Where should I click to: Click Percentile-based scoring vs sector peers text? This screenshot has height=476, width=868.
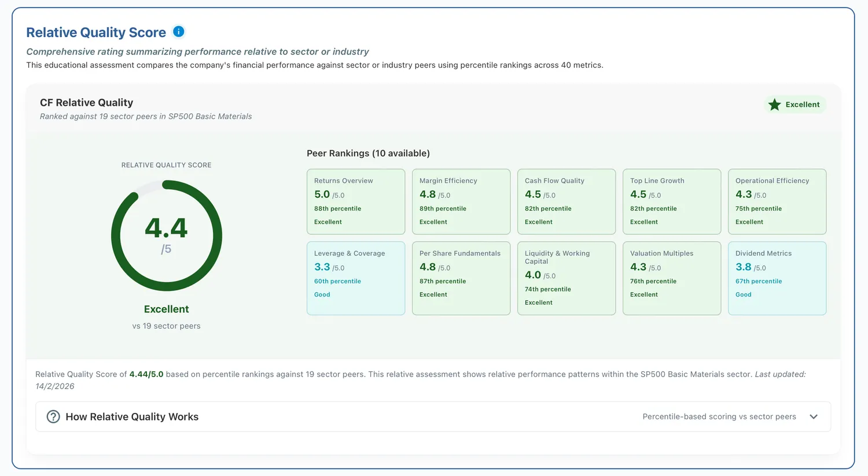click(x=719, y=416)
